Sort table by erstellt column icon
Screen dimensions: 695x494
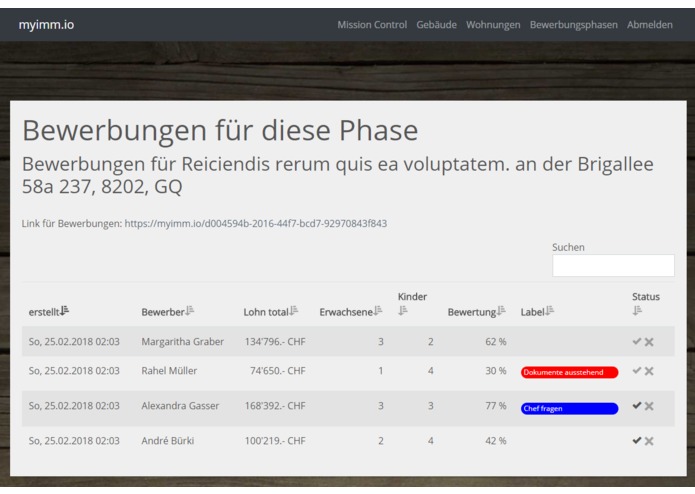(x=65, y=311)
